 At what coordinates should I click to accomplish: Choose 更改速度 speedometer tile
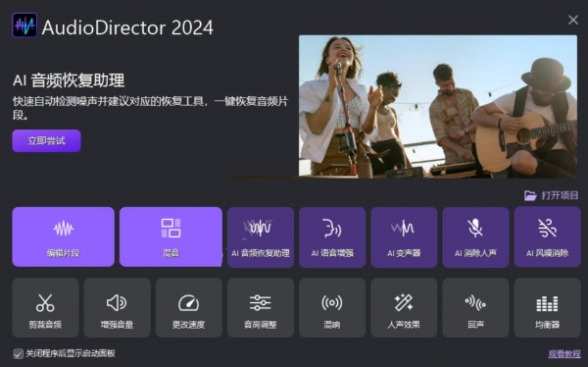click(188, 308)
